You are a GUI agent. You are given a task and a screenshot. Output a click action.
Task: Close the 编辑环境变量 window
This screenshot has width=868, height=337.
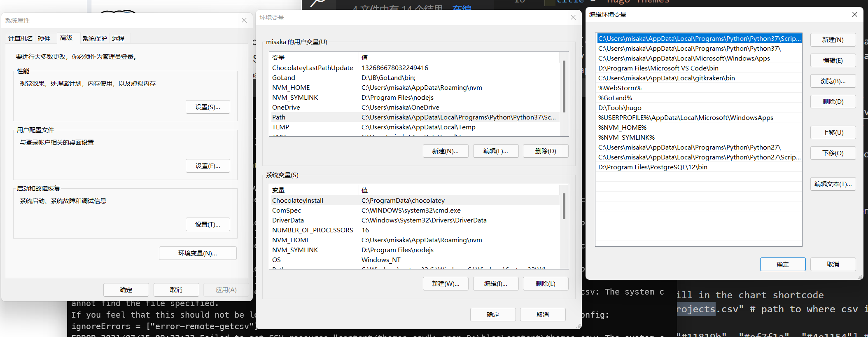855,14
